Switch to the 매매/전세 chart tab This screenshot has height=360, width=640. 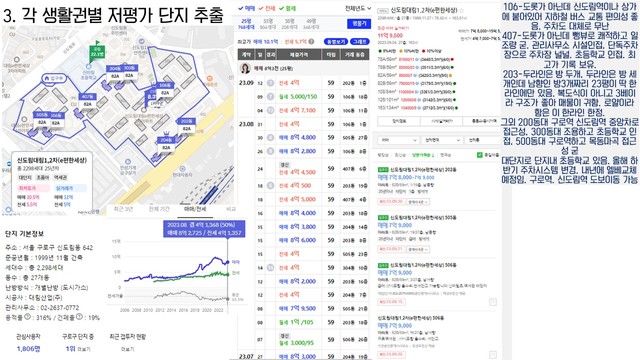point(195,209)
